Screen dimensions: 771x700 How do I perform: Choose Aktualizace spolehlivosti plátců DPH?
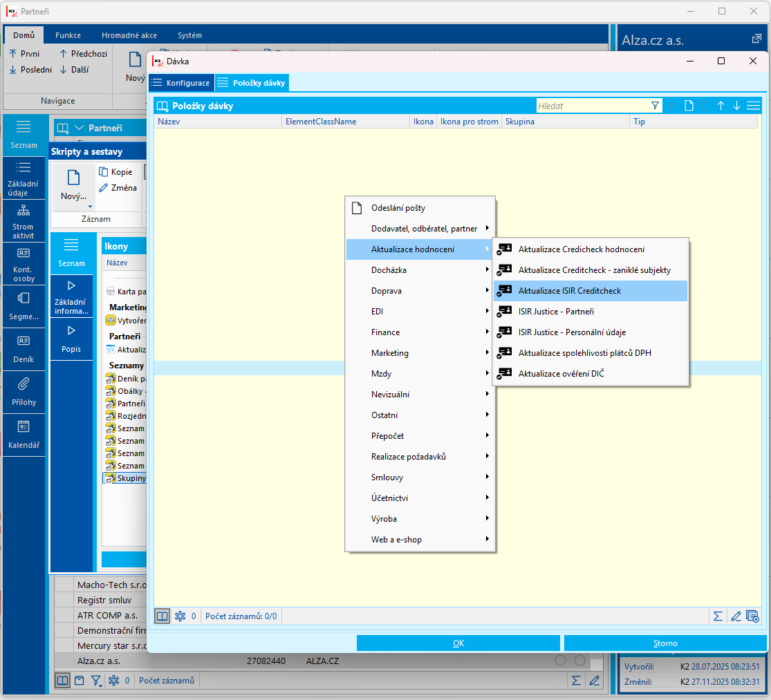[590, 352]
